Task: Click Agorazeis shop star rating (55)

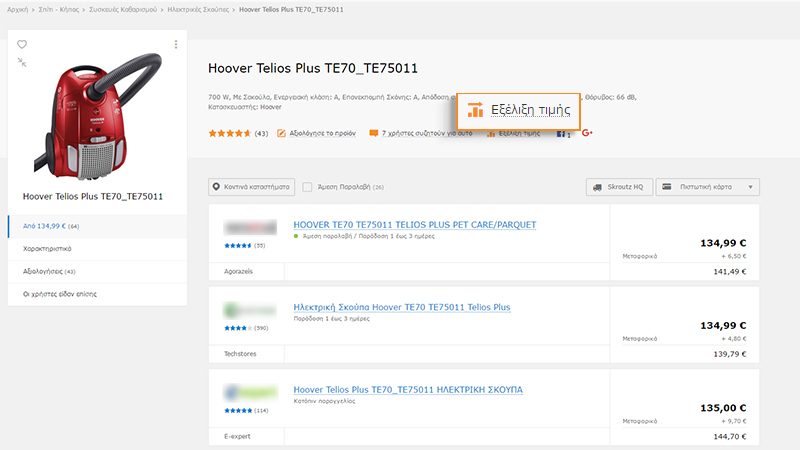Action: [244, 245]
